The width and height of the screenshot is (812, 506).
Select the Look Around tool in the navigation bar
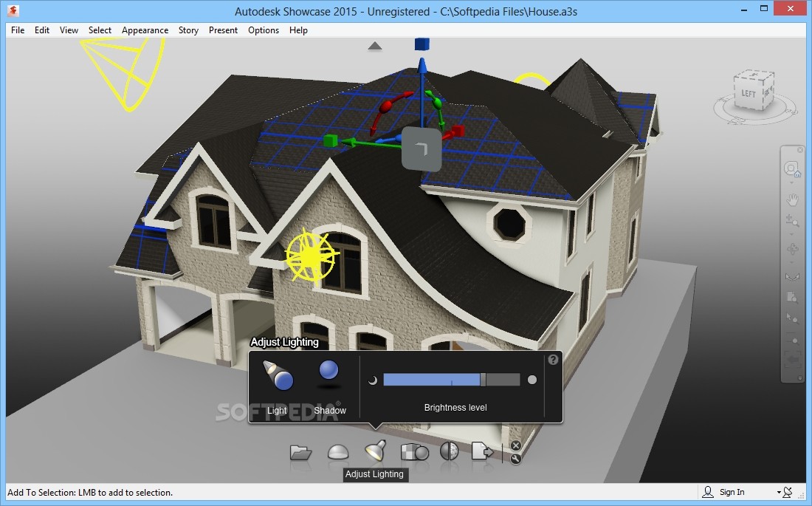[792, 276]
